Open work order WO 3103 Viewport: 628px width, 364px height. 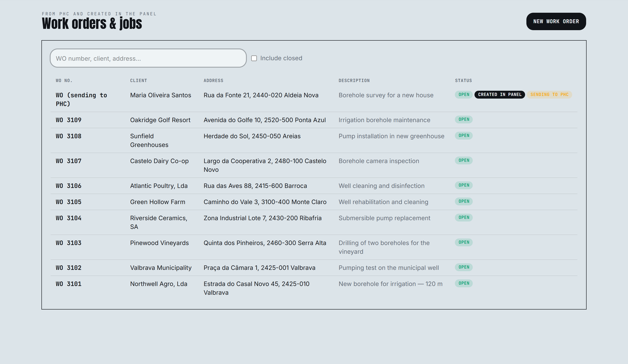tap(69, 243)
